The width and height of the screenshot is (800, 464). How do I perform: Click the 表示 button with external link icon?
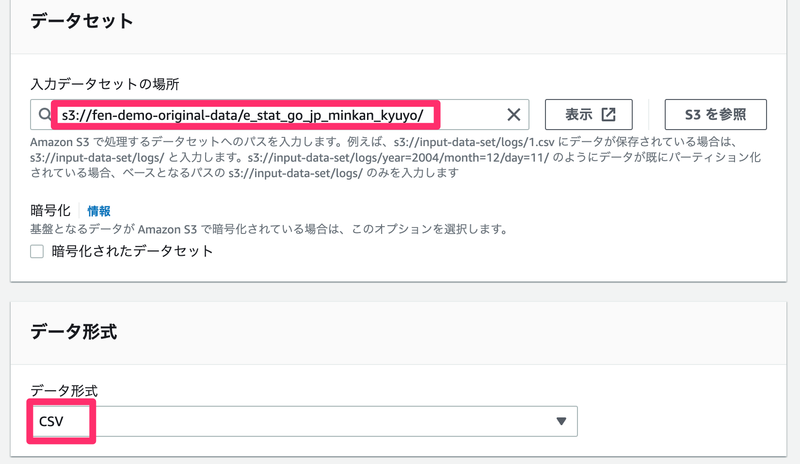pos(589,114)
